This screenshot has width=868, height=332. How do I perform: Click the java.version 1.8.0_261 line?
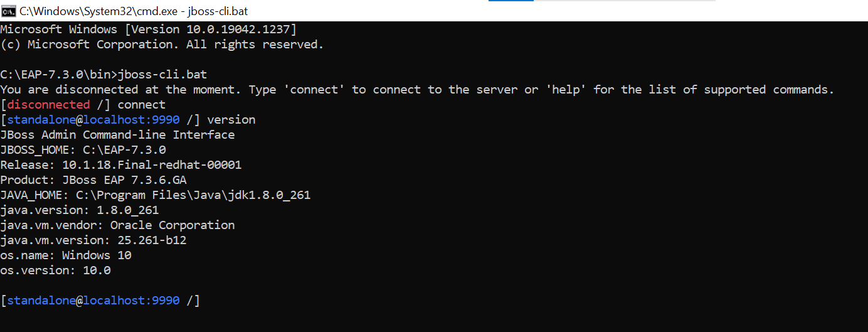point(80,210)
